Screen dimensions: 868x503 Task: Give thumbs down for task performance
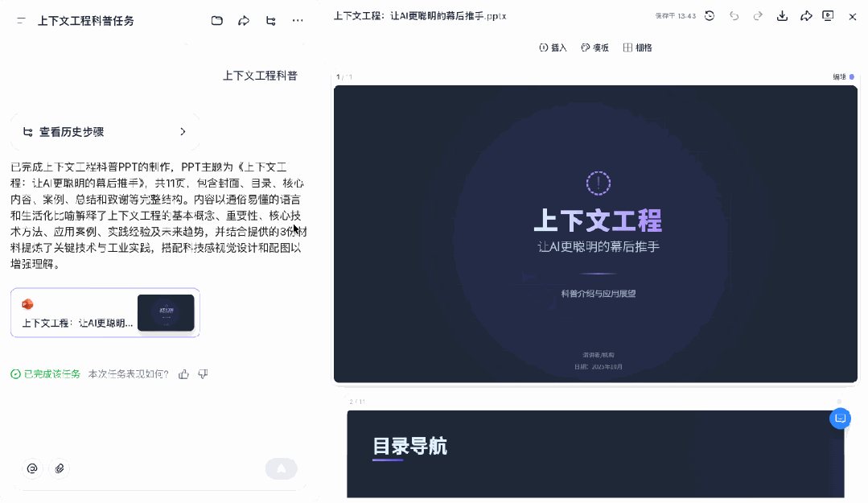click(x=203, y=373)
